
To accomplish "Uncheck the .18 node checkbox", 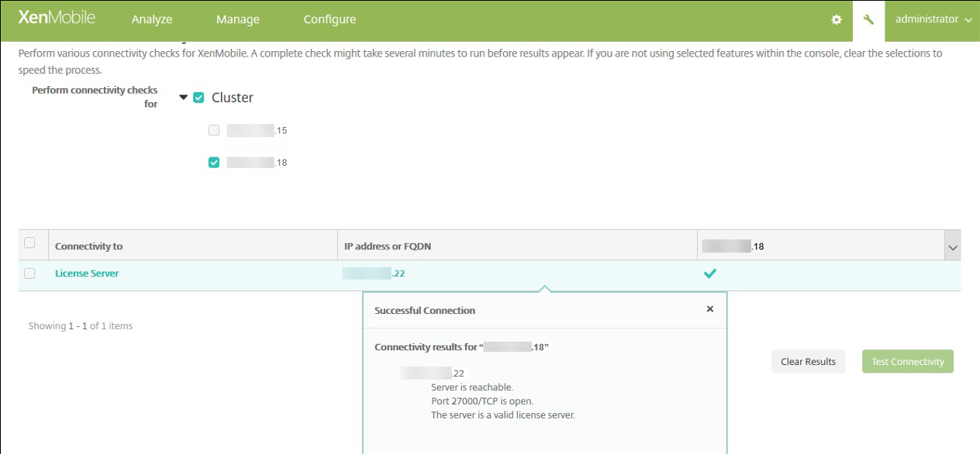I will coord(214,163).
